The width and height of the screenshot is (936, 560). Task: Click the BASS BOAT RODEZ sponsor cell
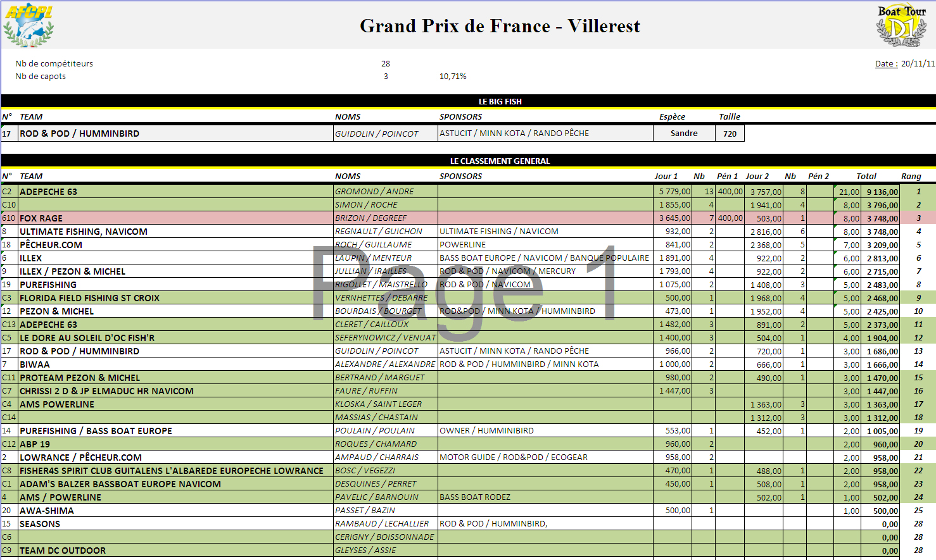point(545,497)
